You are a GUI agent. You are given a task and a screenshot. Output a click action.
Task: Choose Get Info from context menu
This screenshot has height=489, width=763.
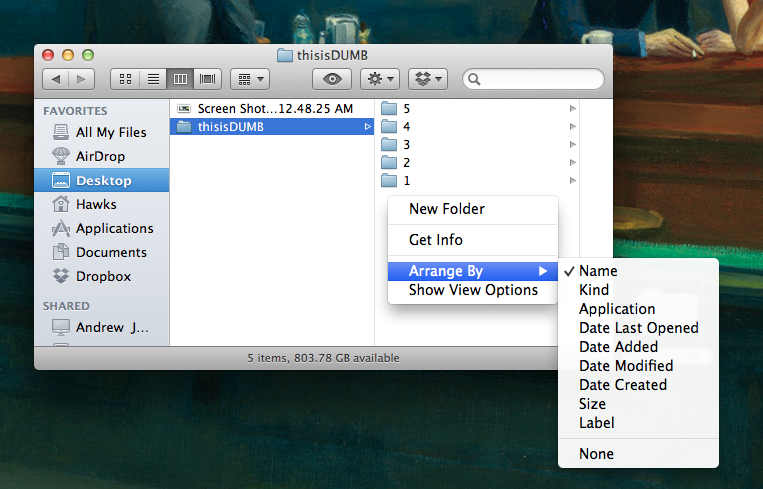472,239
